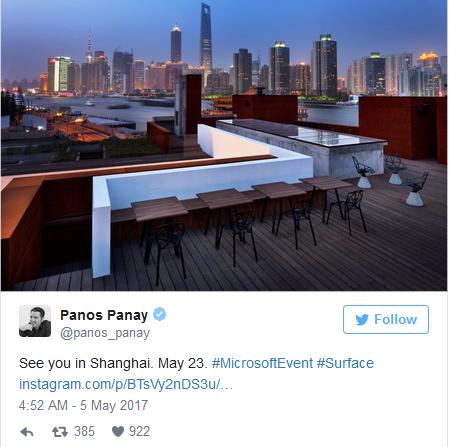This screenshot has width=449, height=447.
Task: Click the 922 likes count
Action: click(x=140, y=431)
